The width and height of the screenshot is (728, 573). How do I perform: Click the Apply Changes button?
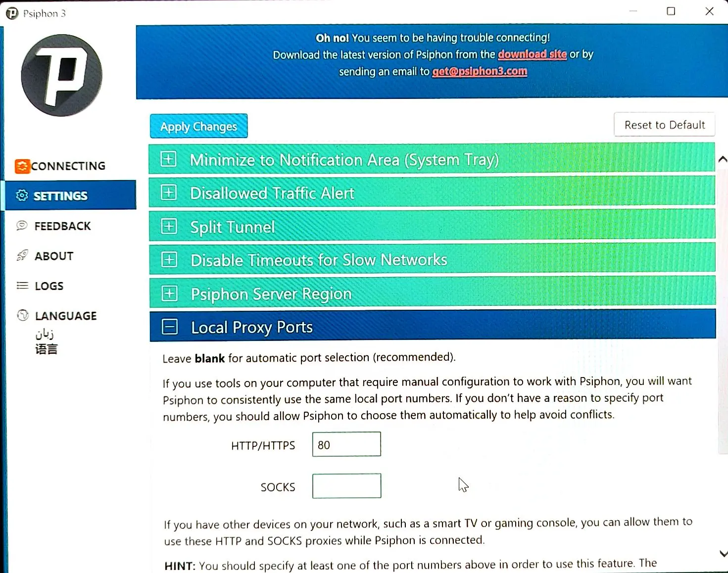pyautogui.click(x=198, y=127)
